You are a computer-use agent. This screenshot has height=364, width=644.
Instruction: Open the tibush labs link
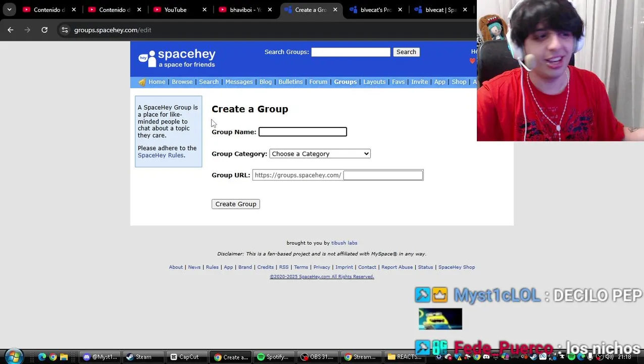click(x=344, y=243)
